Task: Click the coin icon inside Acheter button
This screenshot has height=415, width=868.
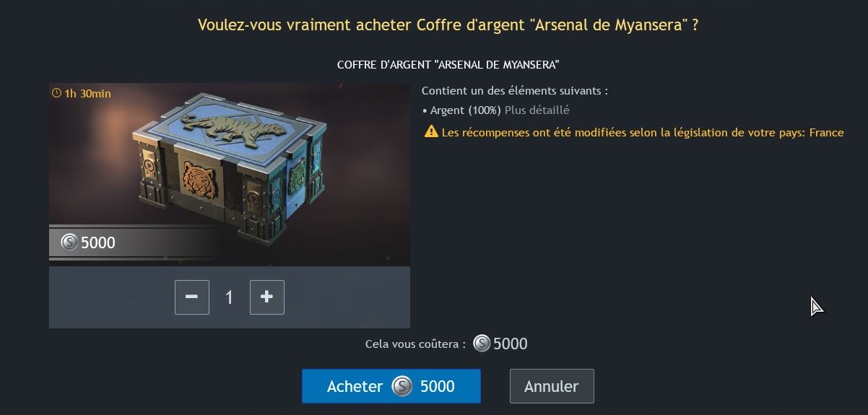Action: click(402, 386)
